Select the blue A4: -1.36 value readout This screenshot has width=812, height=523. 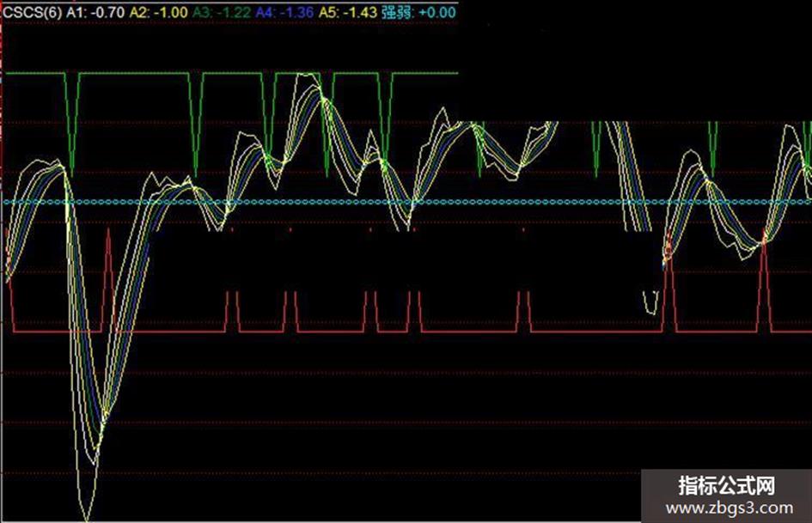click(x=284, y=12)
